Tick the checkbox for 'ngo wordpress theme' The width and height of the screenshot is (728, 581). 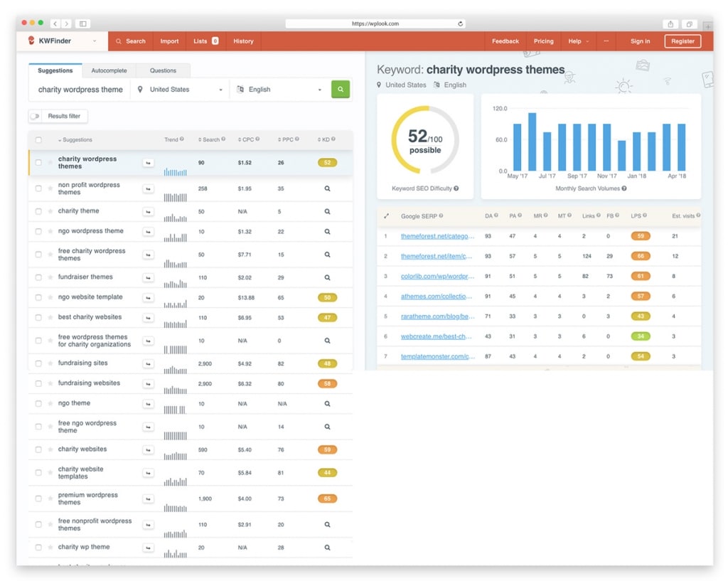point(38,231)
